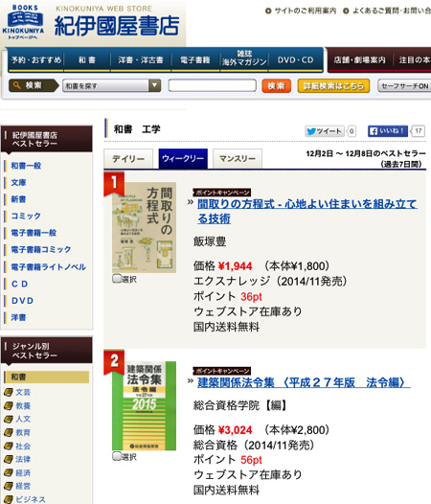Click 間取りの方程式 book cover thumbnail
Screen dimensions: 431x504
(144, 228)
